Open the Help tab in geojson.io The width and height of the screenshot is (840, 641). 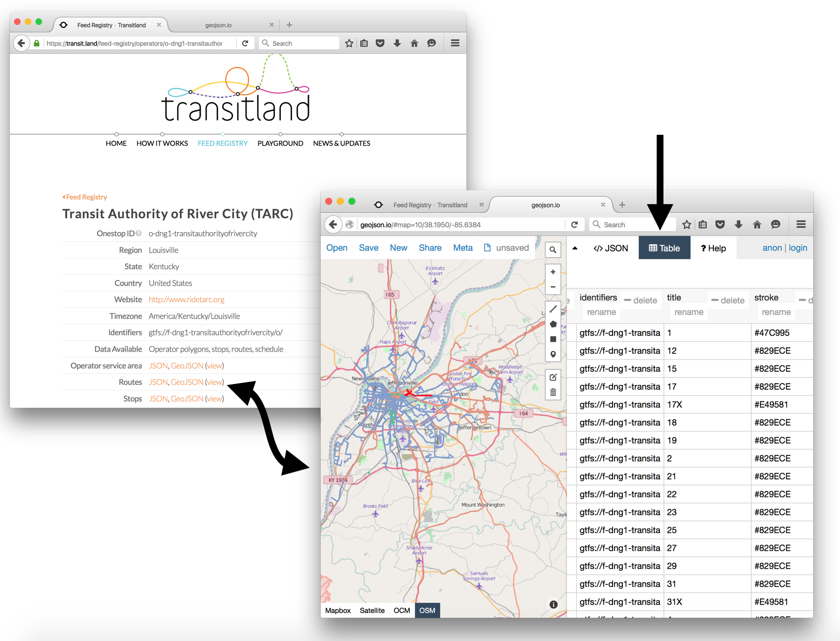713,248
